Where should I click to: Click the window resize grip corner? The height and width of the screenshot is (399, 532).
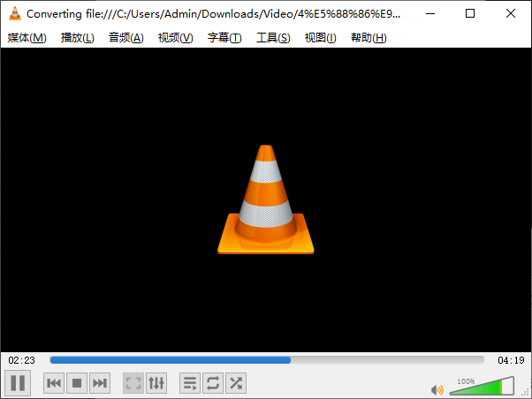pyautogui.click(x=526, y=393)
